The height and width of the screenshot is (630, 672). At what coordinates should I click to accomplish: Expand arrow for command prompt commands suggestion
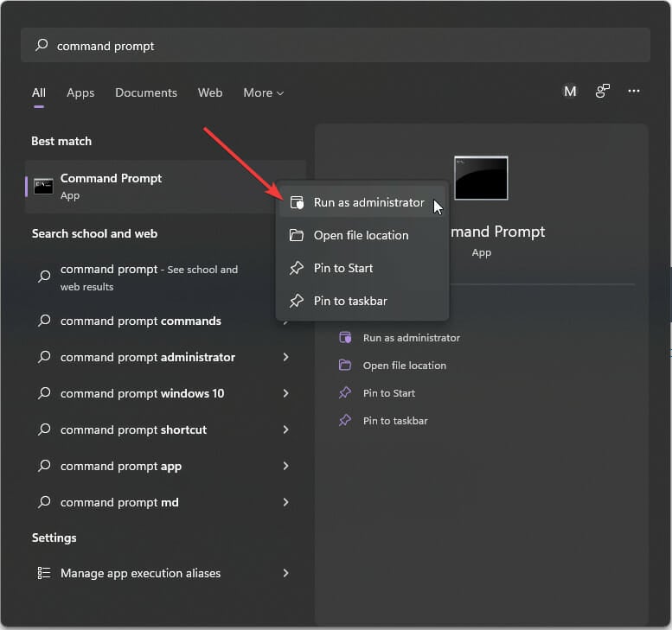(285, 321)
